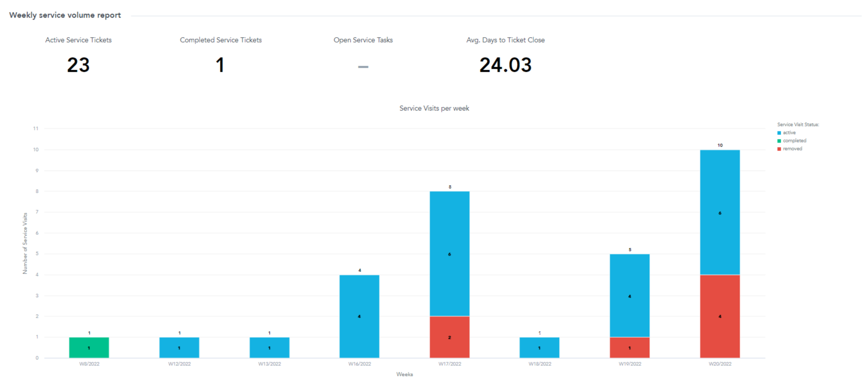868x391 pixels.
Task: Click the total label 10 above W20/2022
Action: click(x=720, y=146)
